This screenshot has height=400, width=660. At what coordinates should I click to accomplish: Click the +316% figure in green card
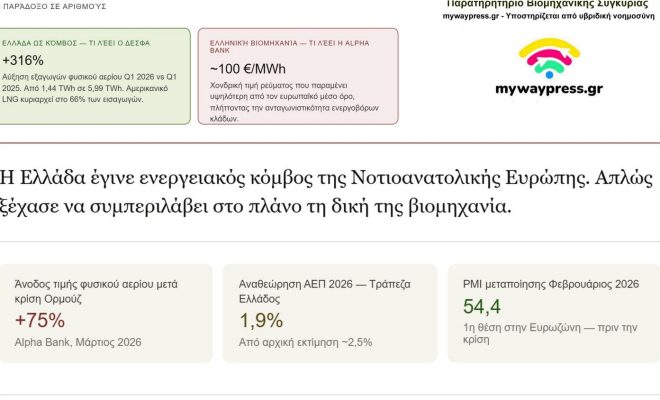click(x=21, y=61)
